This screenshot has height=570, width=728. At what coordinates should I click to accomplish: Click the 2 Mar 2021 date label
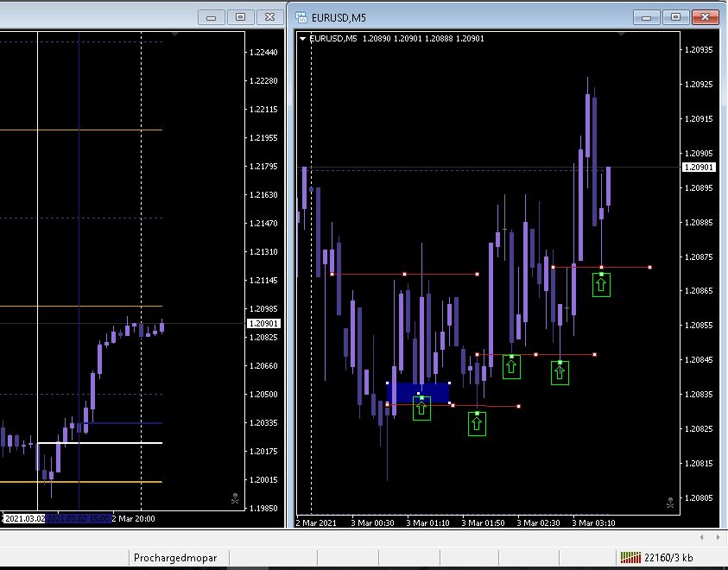coord(316,523)
